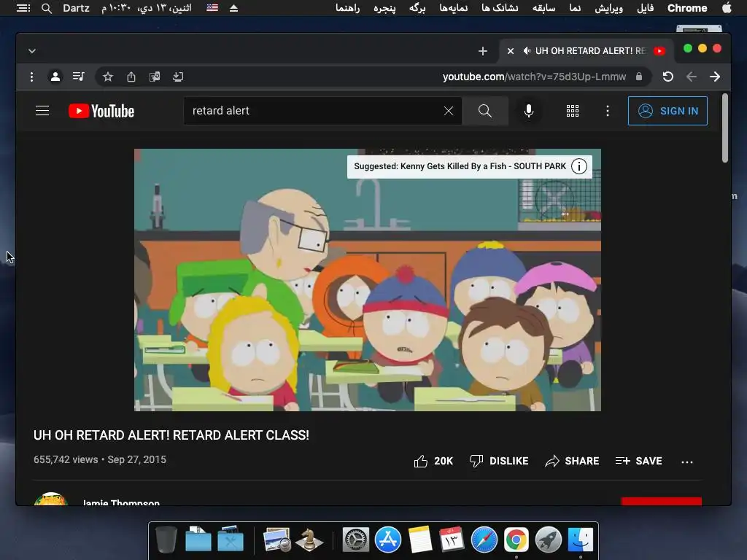Click the SHARE button
Viewport: 747px width, 560px height.
click(572, 461)
